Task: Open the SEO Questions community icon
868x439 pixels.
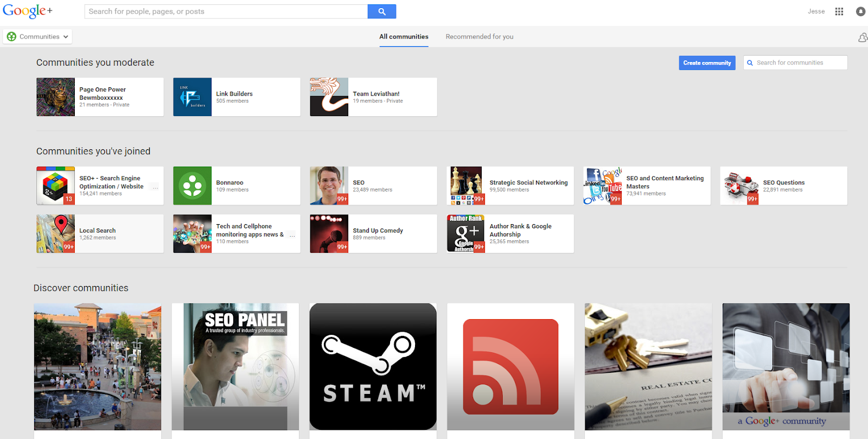Action: point(739,186)
